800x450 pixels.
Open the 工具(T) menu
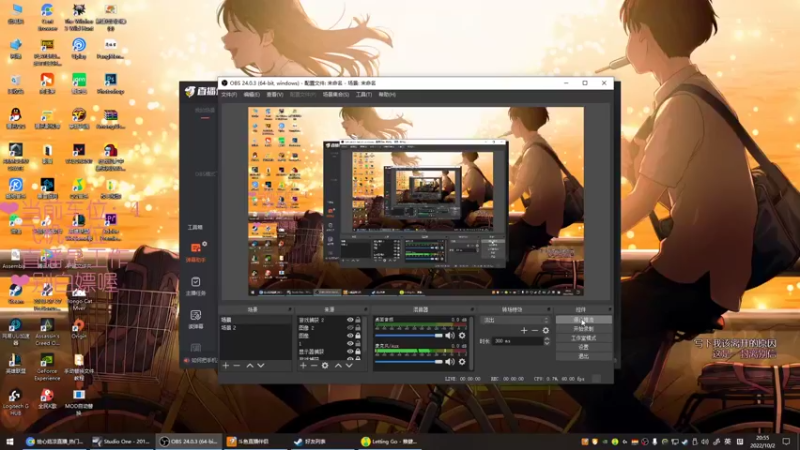click(364, 94)
